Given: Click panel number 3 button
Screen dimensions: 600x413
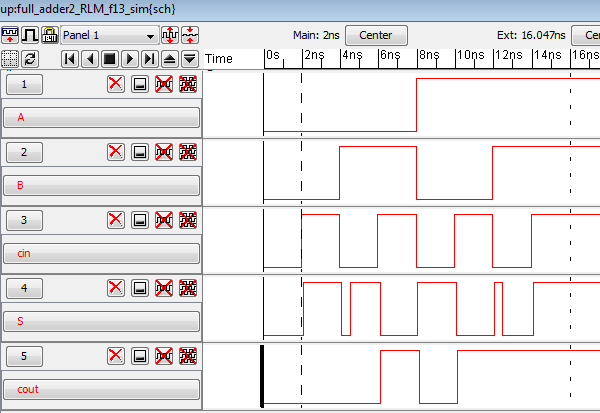Looking at the screenshot, I should click(x=24, y=220).
